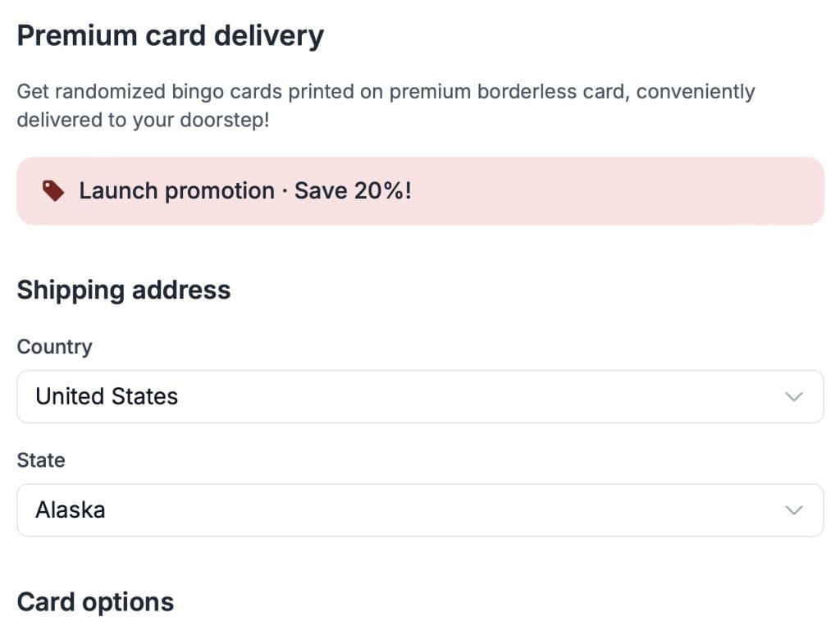Viewport: 840px width, 626px height.
Task: Click the State field chevron arrow
Action: (x=792, y=509)
